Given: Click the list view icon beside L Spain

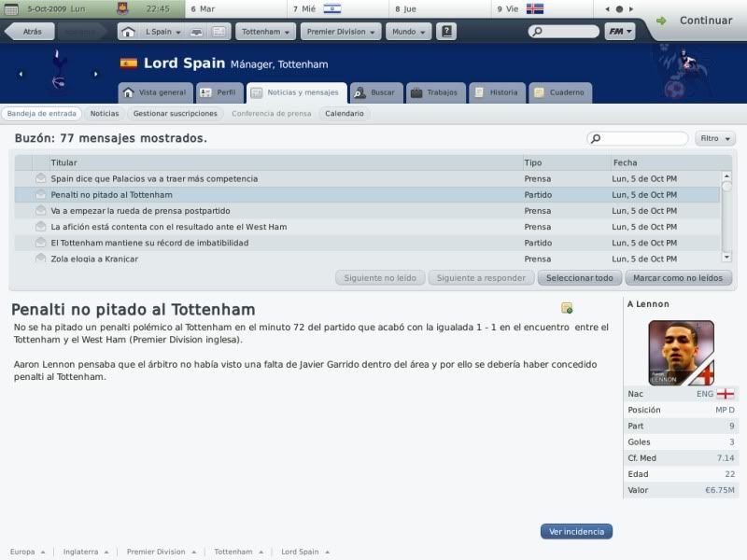Looking at the screenshot, I should [219, 32].
